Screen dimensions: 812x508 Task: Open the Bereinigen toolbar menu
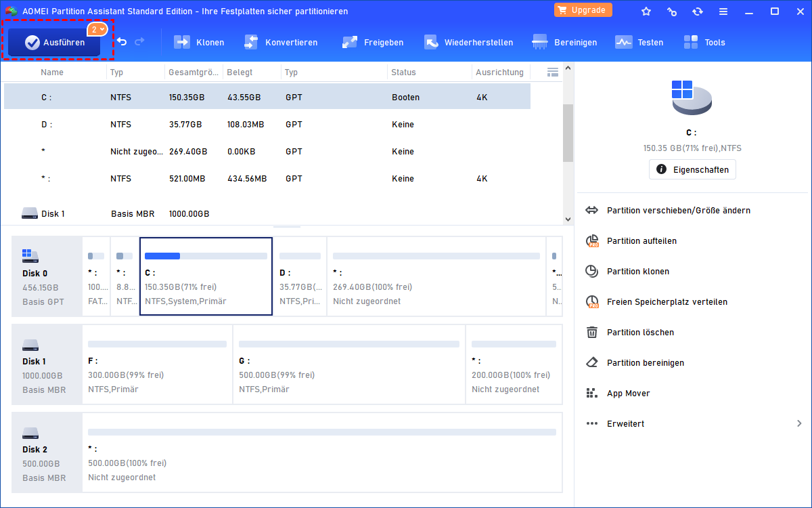(x=564, y=42)
